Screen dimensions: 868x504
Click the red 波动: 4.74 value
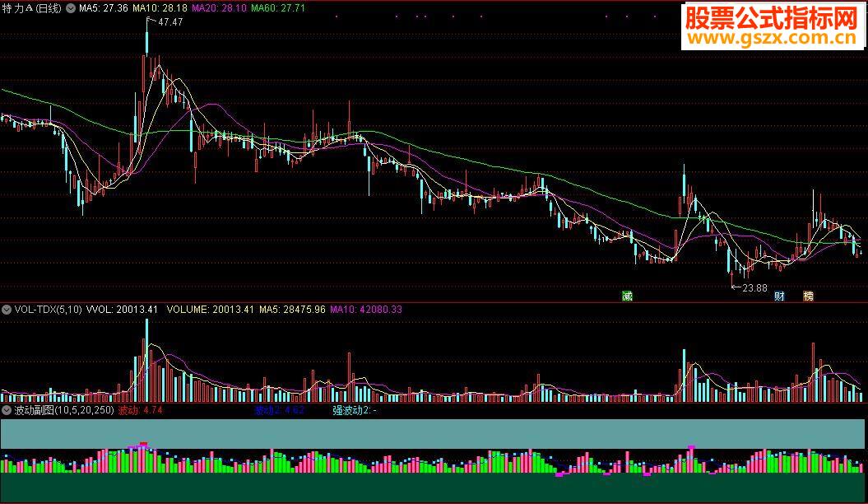(141, 410)
